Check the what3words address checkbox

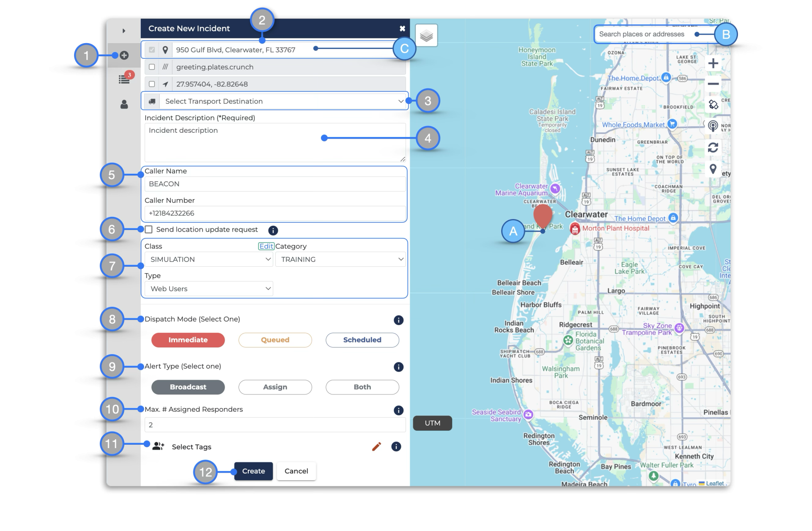[152, 67]
